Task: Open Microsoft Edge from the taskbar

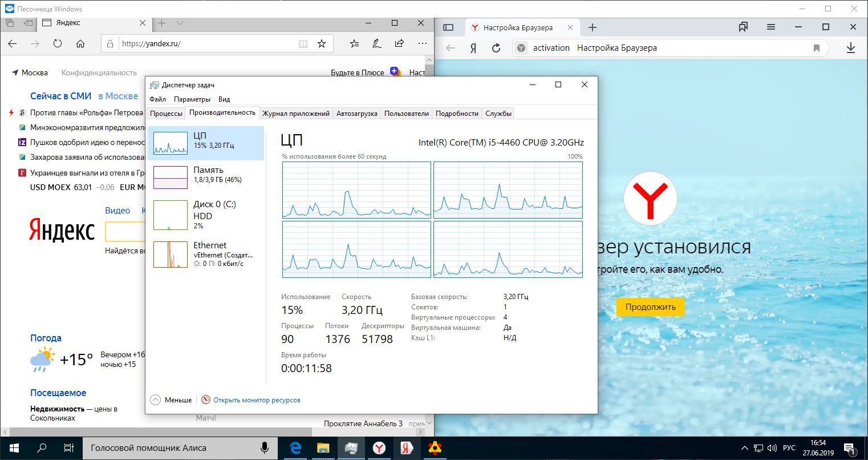Action: [x=295, y=448]
